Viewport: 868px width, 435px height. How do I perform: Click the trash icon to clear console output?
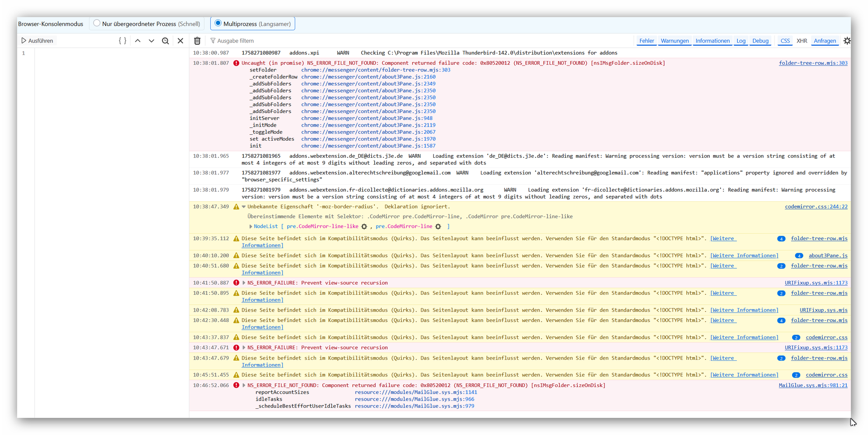click(x=197, y=41)
